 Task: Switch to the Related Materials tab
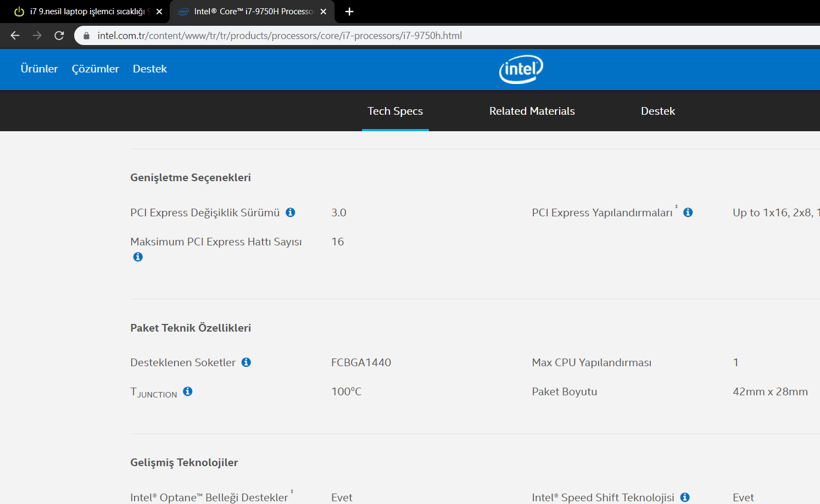[x=532, y=111]
